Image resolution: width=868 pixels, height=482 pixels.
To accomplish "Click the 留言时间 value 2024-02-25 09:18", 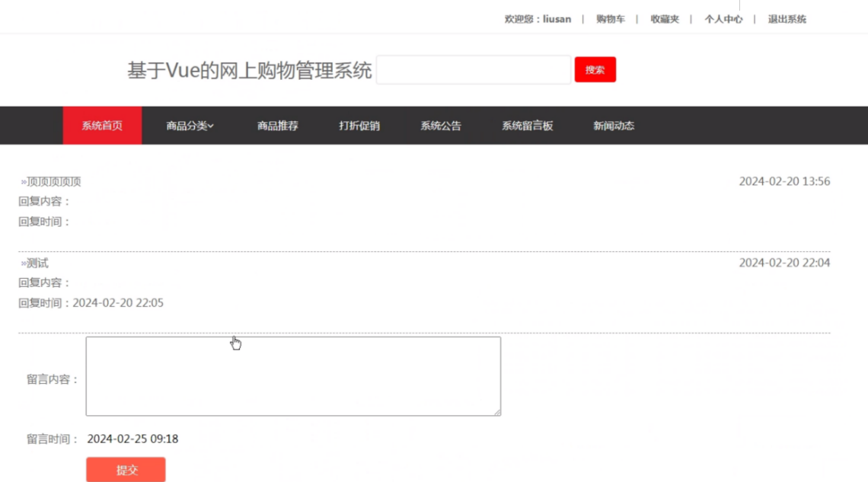I will (x=132, y=439).
